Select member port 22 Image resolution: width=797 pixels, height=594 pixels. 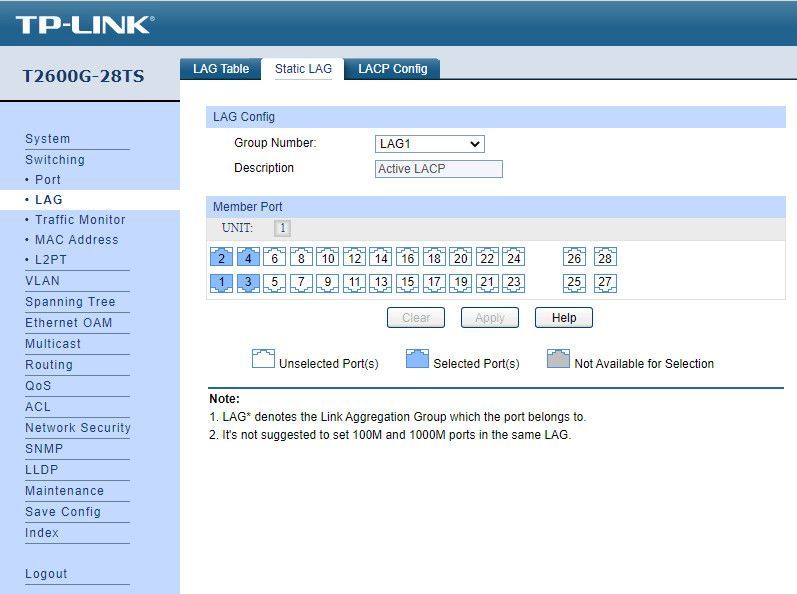(x=487, y=257)
